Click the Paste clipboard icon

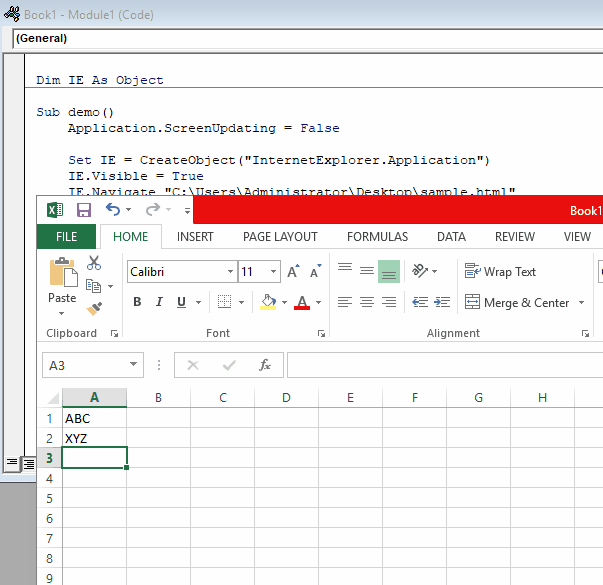tap(63, 272)
